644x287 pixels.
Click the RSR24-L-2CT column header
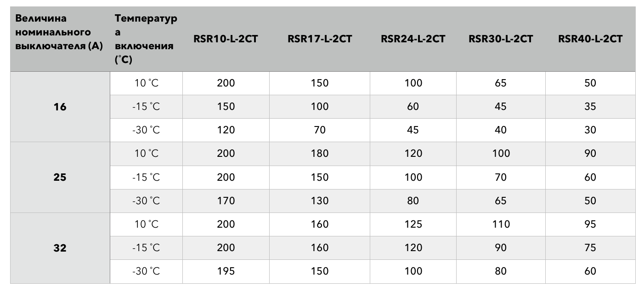(x=413, y=39)
